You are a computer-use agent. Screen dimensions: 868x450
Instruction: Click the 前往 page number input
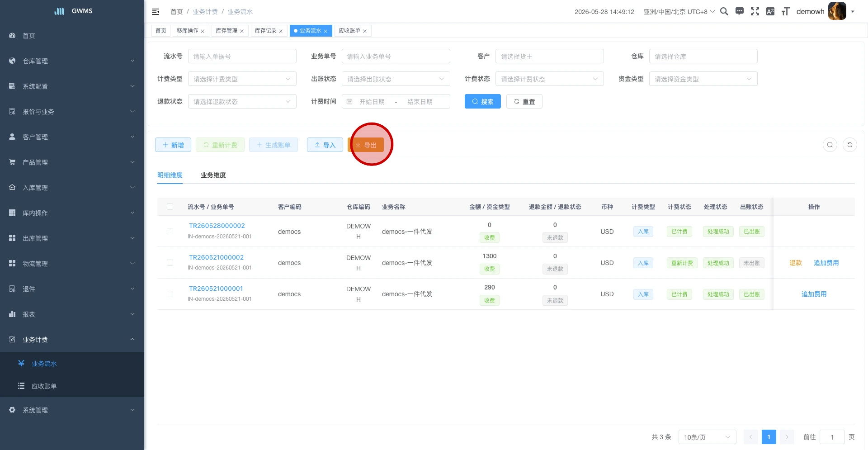click(x=832, y=437)
